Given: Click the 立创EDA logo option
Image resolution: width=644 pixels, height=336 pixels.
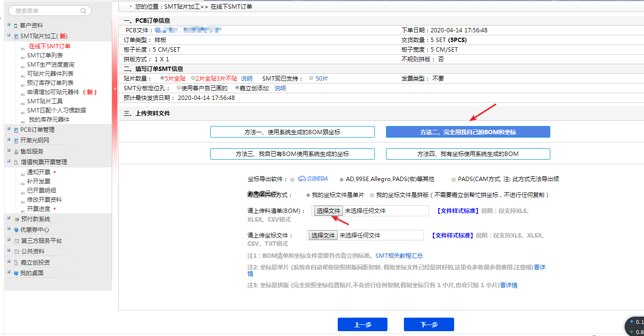Looking at the screenshot, I should click(313, 179).
